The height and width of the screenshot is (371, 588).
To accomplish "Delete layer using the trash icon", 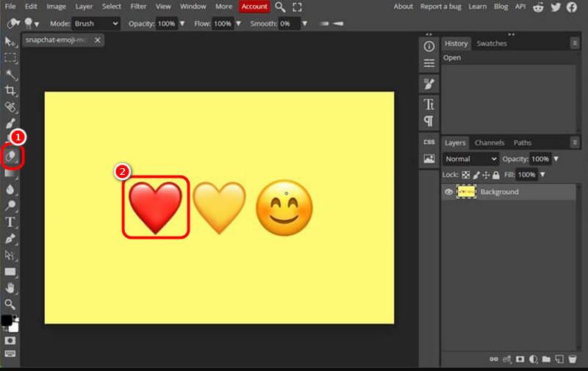I will [x=572, y=359].
